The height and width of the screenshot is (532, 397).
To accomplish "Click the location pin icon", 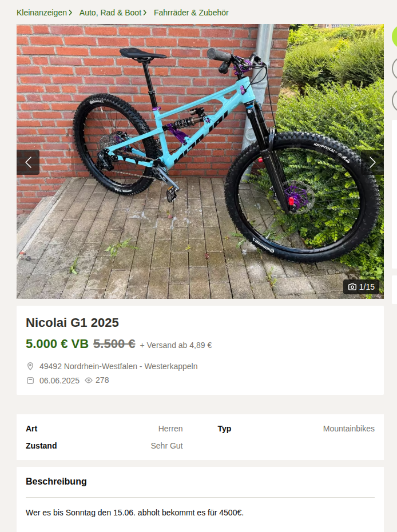I will point(30,366).
